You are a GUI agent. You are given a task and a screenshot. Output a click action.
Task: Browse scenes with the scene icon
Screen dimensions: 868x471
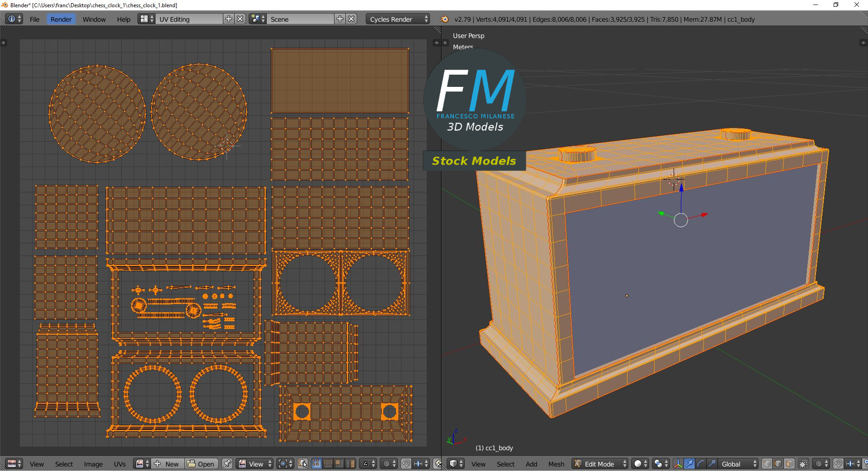(x=258, y=19)
